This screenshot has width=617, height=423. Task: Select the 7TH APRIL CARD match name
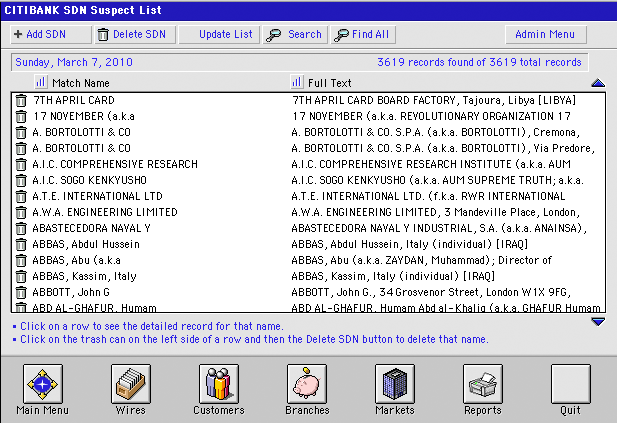coord(74,100)
